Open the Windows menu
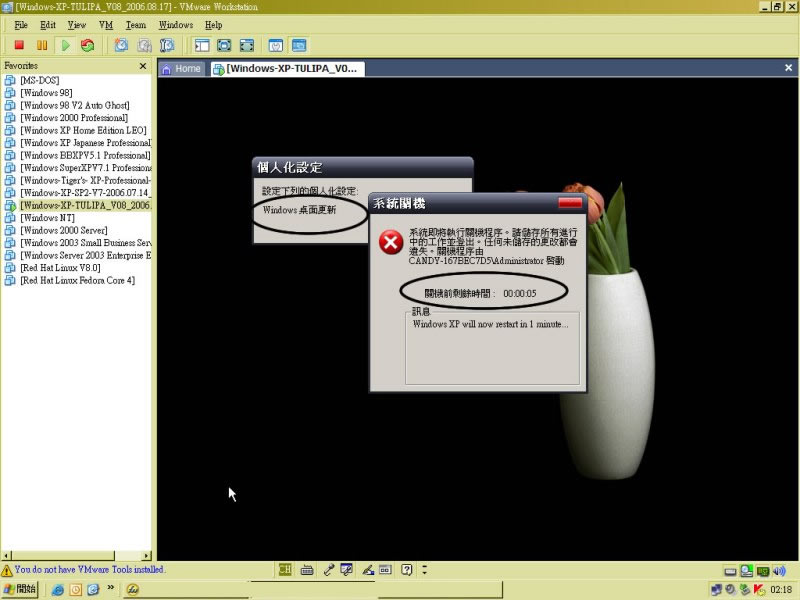 tap(176, 25)
